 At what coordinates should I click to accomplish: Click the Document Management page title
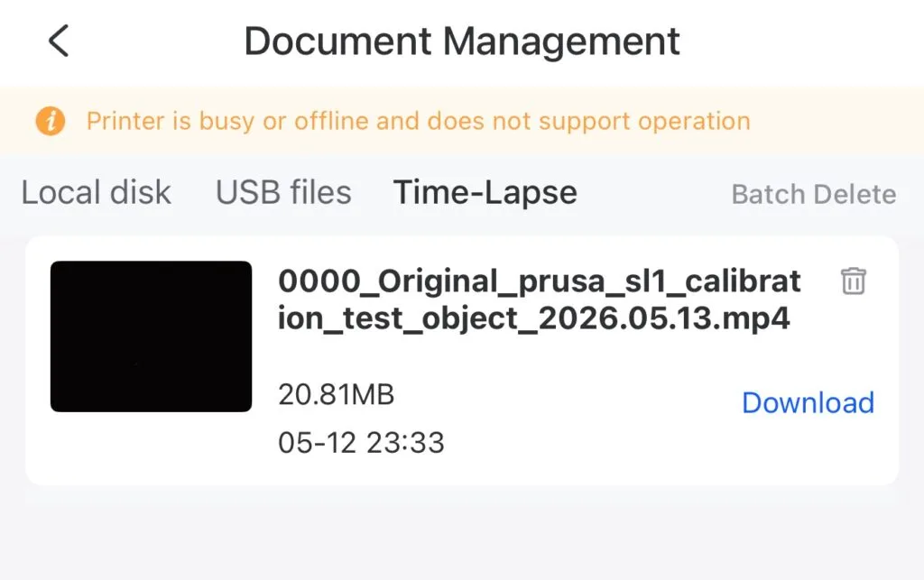(x=462, y=41)
